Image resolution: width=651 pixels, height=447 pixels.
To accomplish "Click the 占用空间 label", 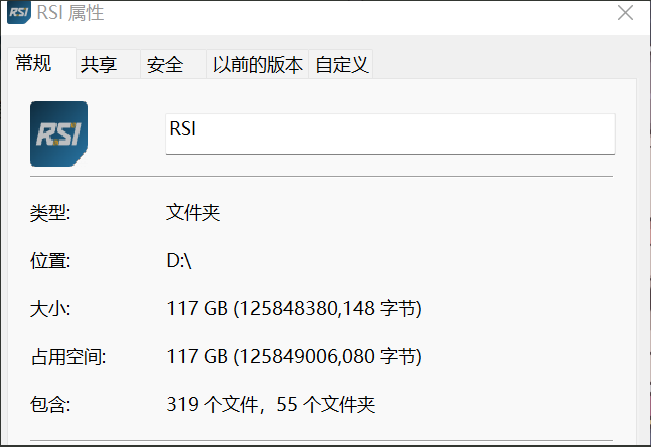I will (x=68, y=357).
